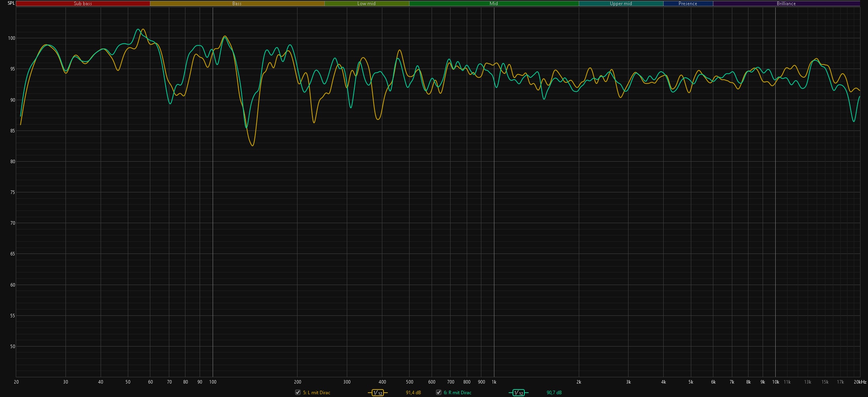Click the Low mid frequency band header
The width and height of the screenshot is (868, 397).
(x=367, y=4)
